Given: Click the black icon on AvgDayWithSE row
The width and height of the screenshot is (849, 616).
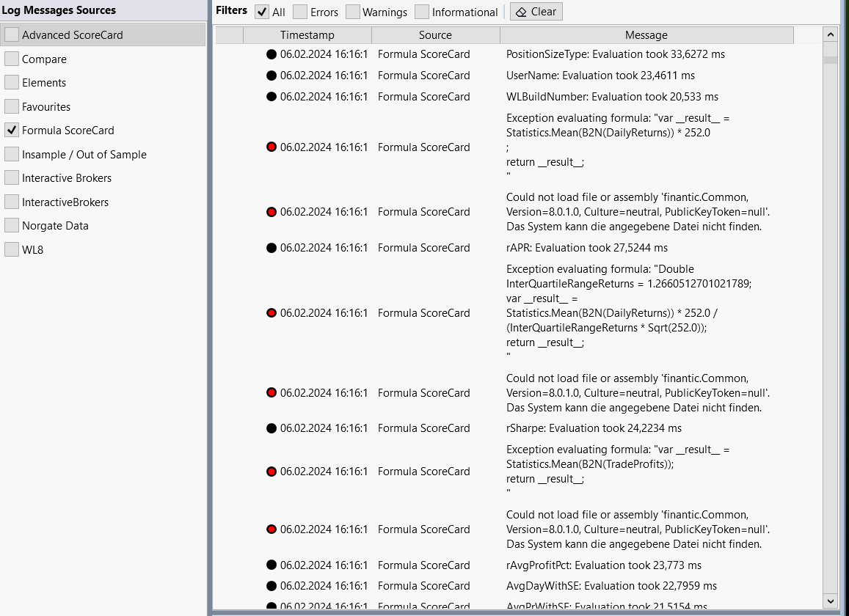Looking at the screenshot, I should pyautogui.click(x=272, y=586).
